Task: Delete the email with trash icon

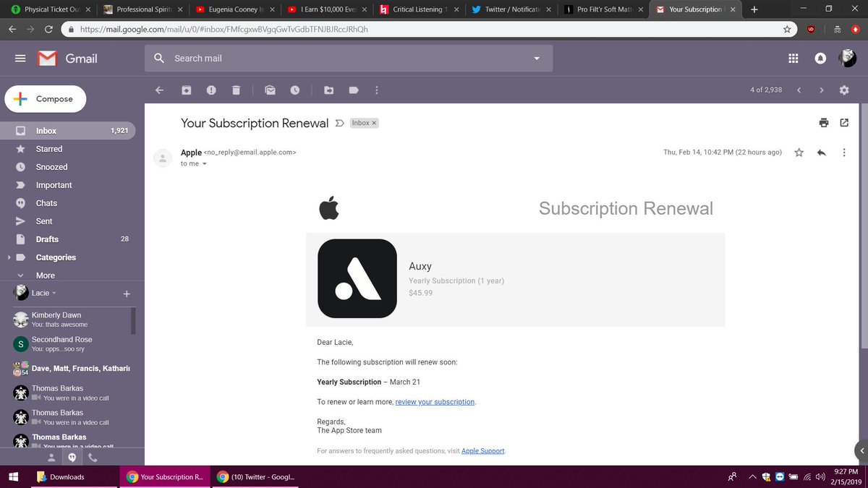Action: [x=236, y=90]
